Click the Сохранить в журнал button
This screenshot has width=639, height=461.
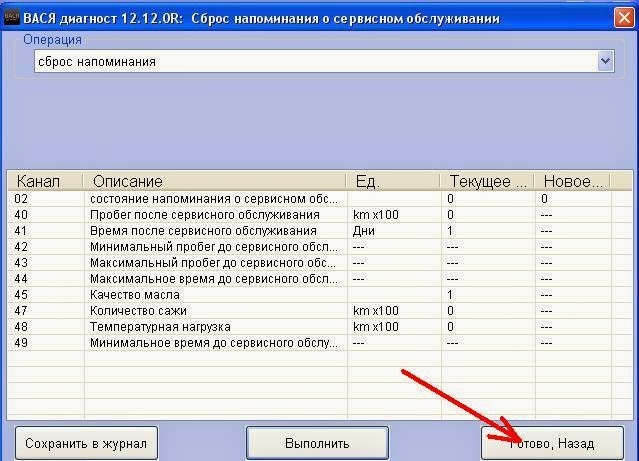[x=86, y=443]
